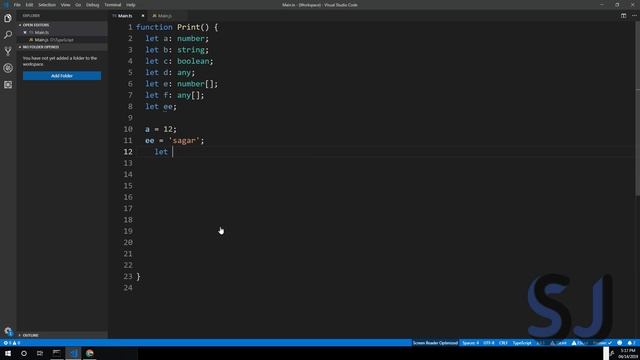Screen dimensions: 640x360
Task: Open the Search view in activity bar
Action: tap(8, 35)
